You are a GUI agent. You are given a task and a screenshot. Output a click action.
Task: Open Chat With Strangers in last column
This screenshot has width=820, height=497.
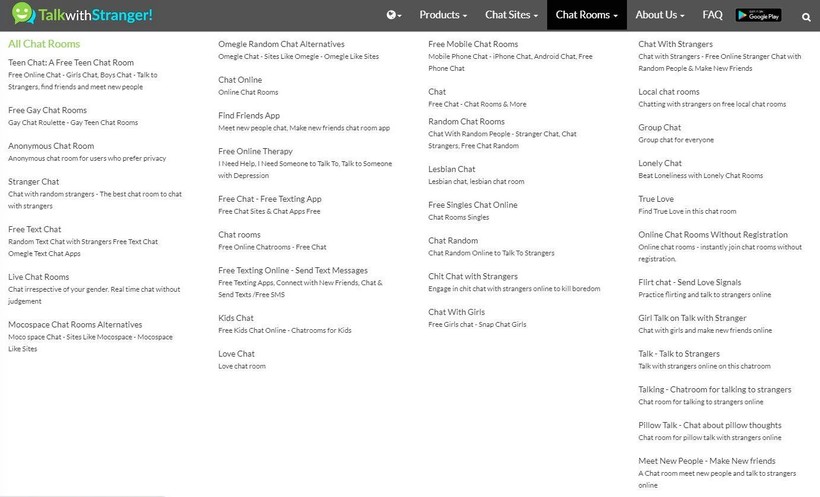click(x=675, y=44)
